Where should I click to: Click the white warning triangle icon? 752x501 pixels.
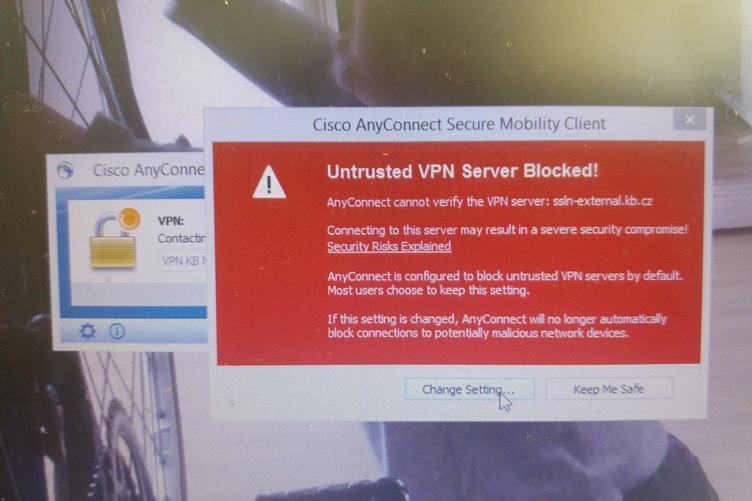click(269, 182)
